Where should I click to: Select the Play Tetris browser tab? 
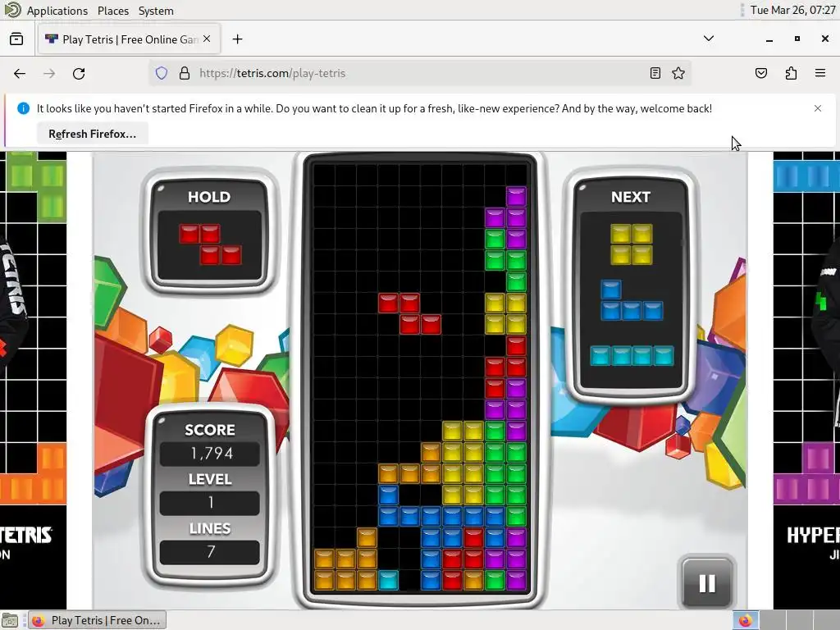[x=129, y=39]
